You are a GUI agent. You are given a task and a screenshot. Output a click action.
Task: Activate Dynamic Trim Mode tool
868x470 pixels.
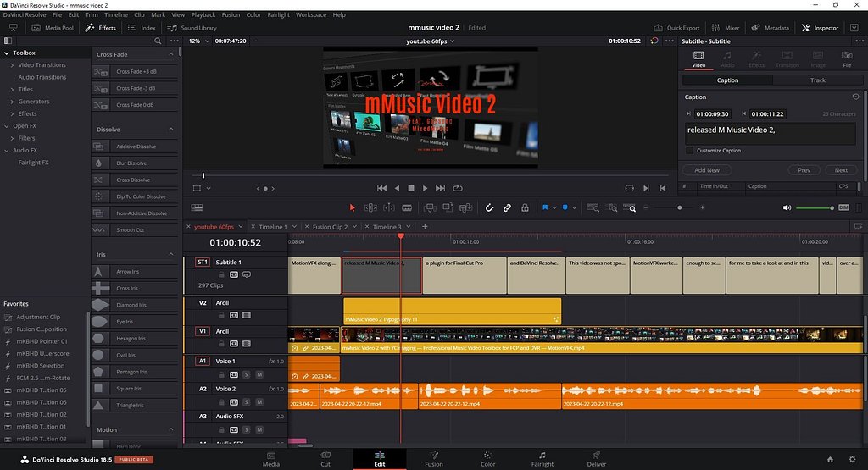[x=389, y=208]
